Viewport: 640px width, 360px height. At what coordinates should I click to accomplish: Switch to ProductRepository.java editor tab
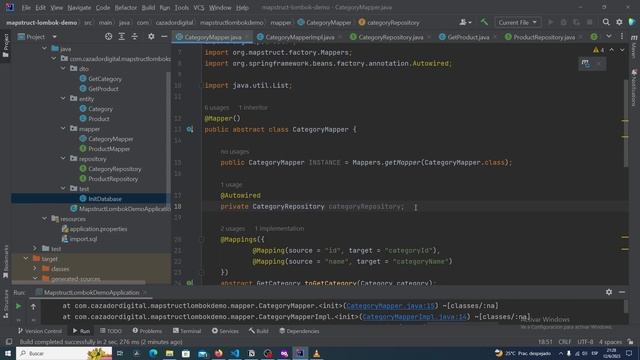[544, 37]
